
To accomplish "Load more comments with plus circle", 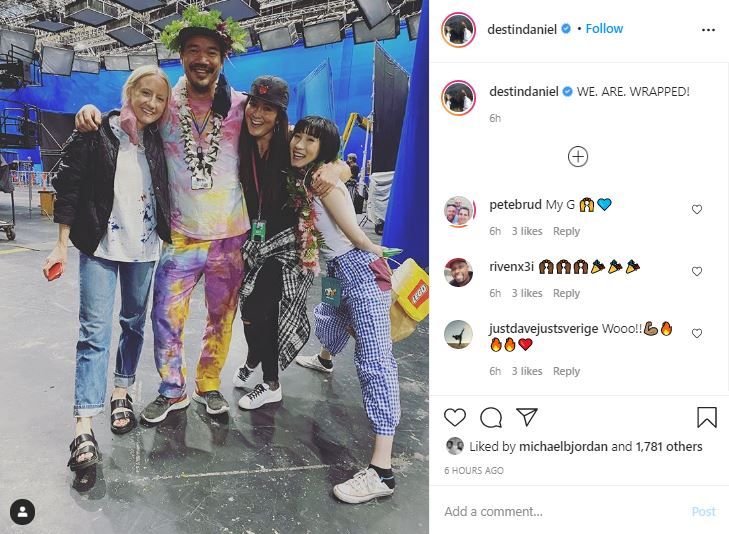I will [578, 157].
